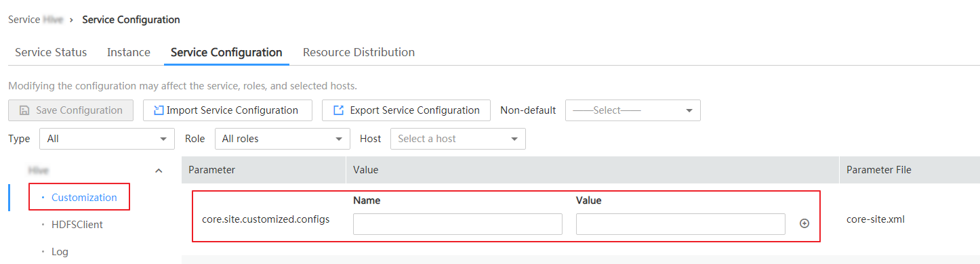Click the Name input field
The image size is (980, 264).
pos(457,224)
